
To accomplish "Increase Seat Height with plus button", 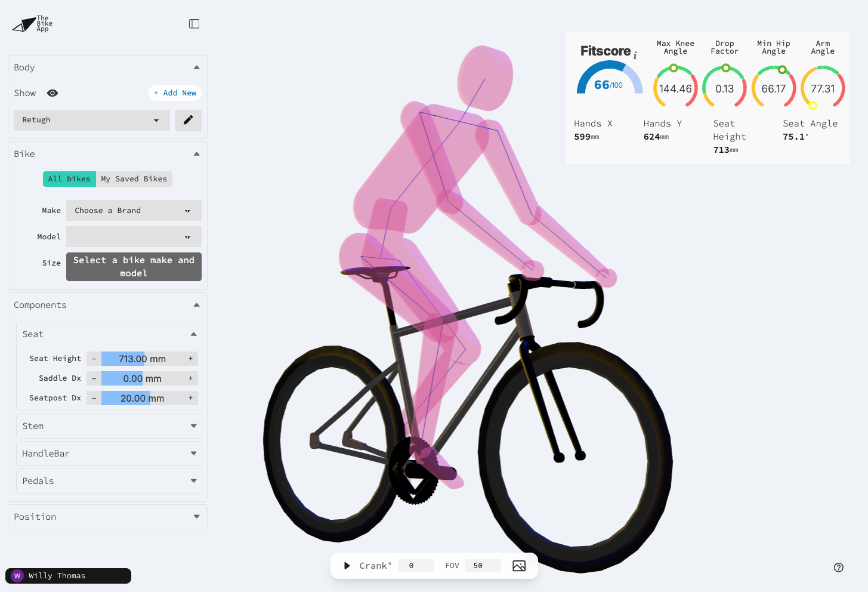I will (x=191, y=359).
